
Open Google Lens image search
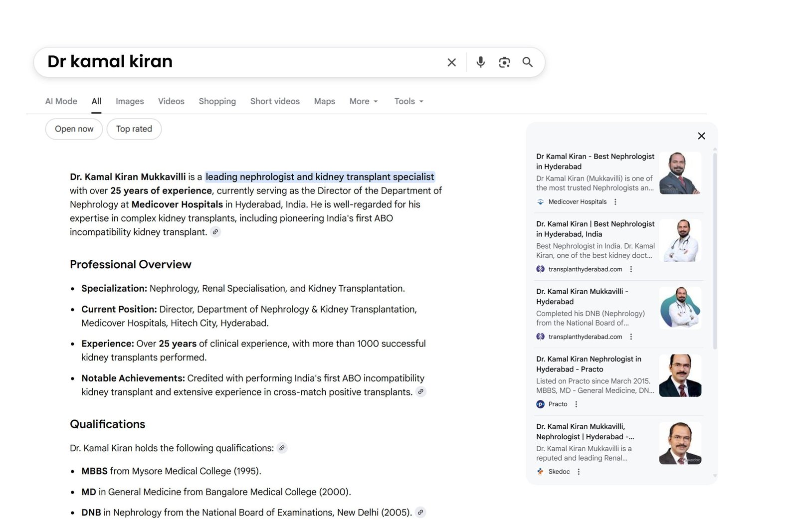tap(504, 62)
